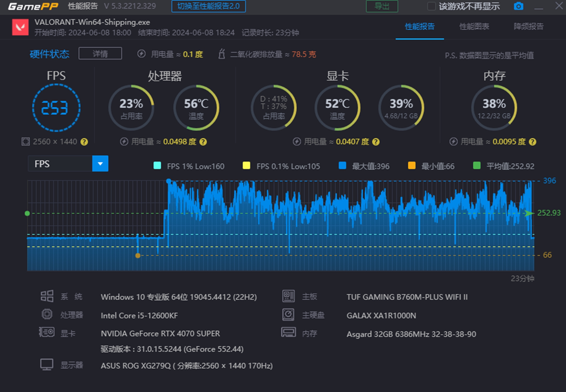The width and height of the screenshot is (566, 392).
Task: Toggle the average value green legend
Action: [x=477, y=166]
